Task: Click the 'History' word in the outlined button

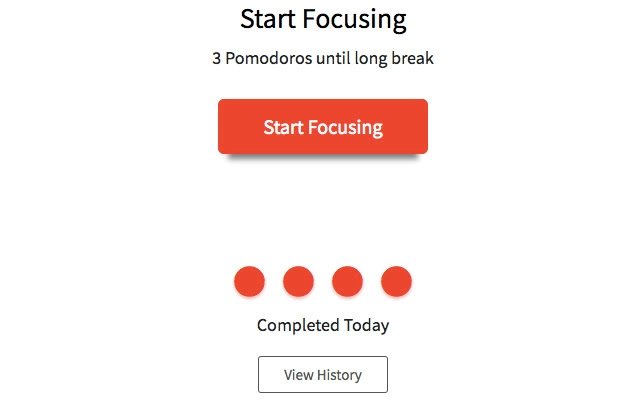Action: 339,375
